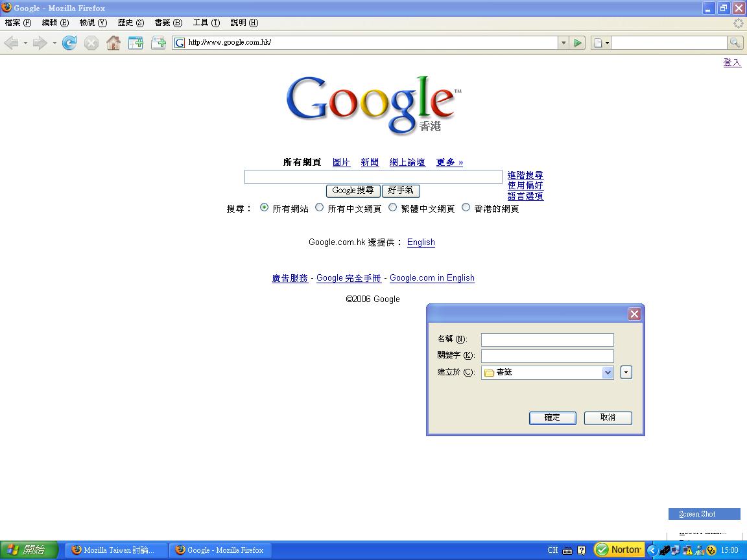Viewport: 747px width, 560px height.
Task: Cancel the bookmark dialog with 取消
Action: [608, 417]
